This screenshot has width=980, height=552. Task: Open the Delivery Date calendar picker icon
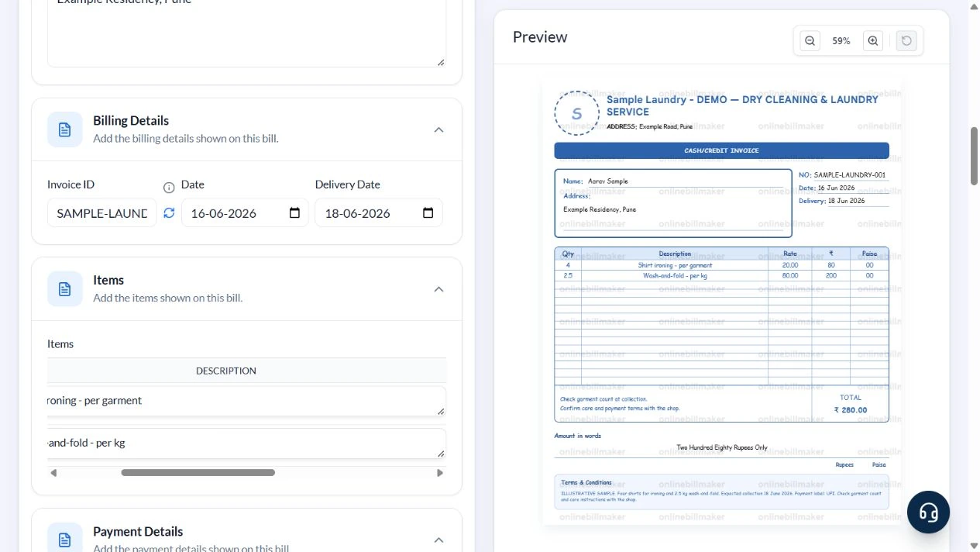click(x=428, y=213)
